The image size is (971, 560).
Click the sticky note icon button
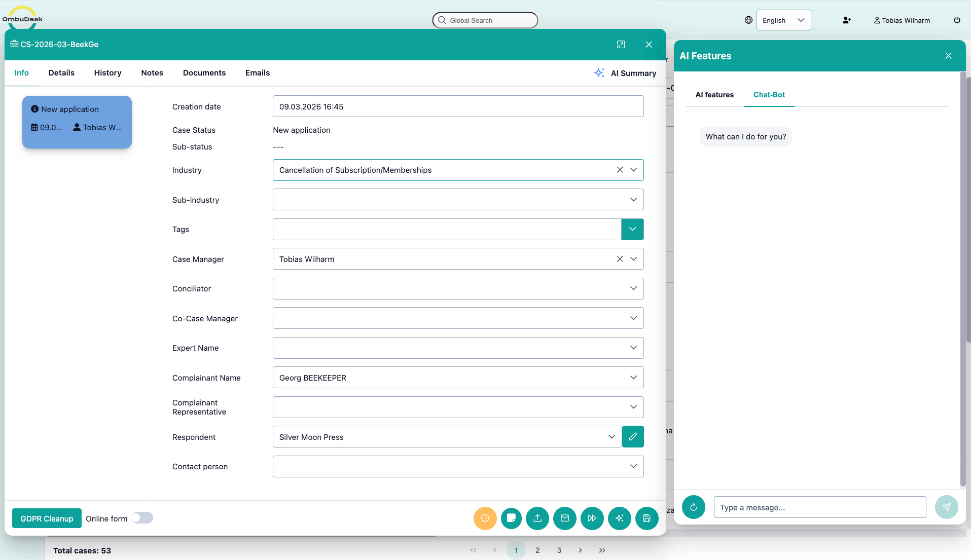(x=511, y=518)
